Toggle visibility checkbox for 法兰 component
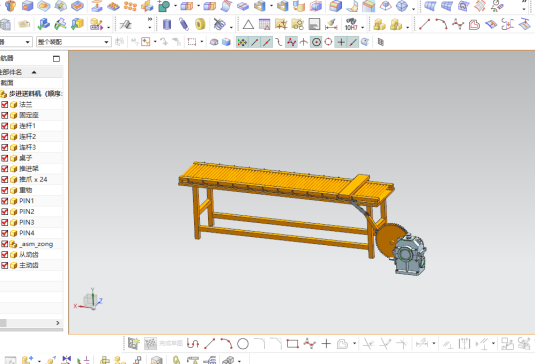 pos(4,104)
